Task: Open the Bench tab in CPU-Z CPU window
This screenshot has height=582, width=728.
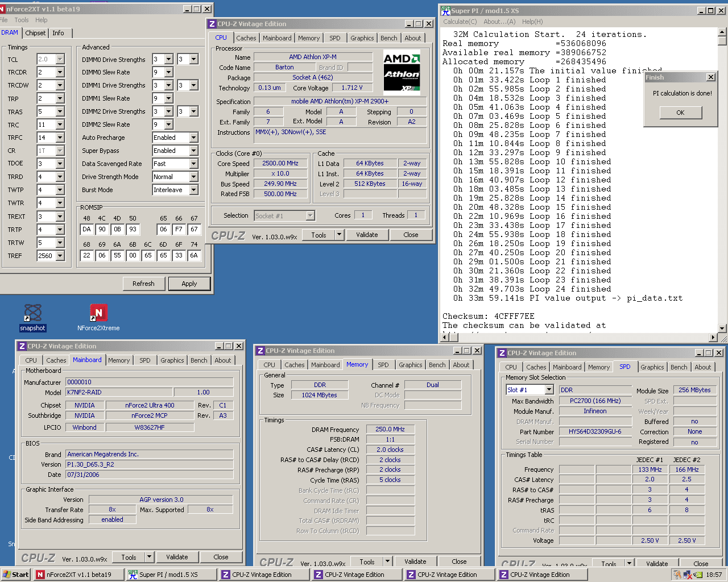Action: pyautogui.click(x=389, y=38)
